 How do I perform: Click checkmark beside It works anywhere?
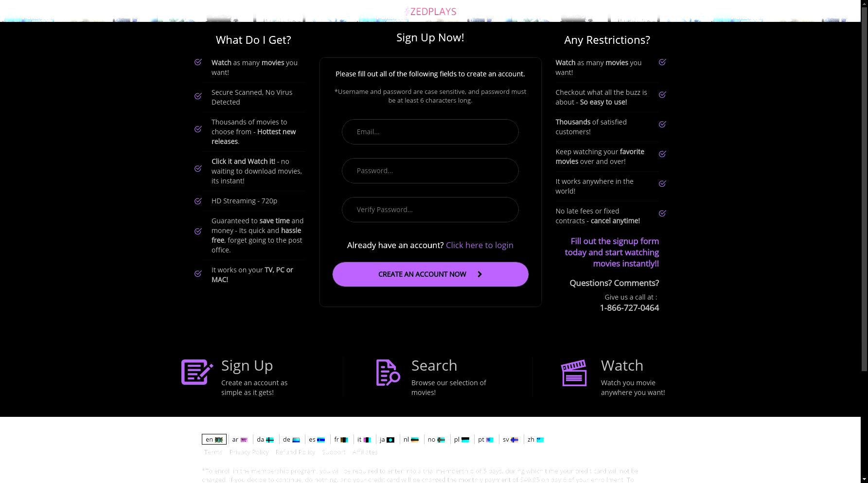click(662, 184)
